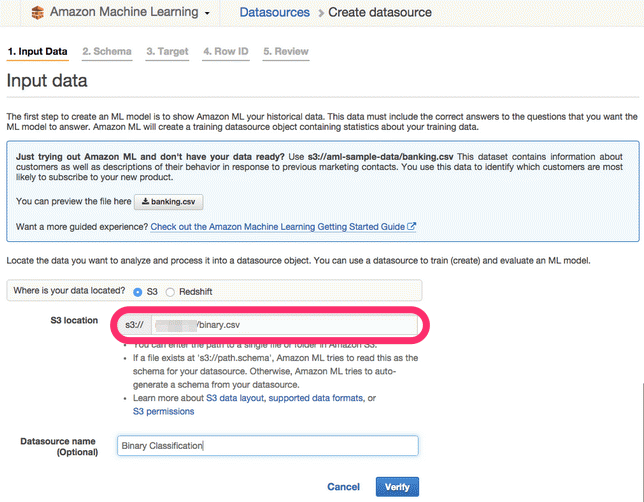Click the s3://aml-sample-data/banking.csv sample path text
Viewport: 644px width, 502px height.
(x=380, y=157)
